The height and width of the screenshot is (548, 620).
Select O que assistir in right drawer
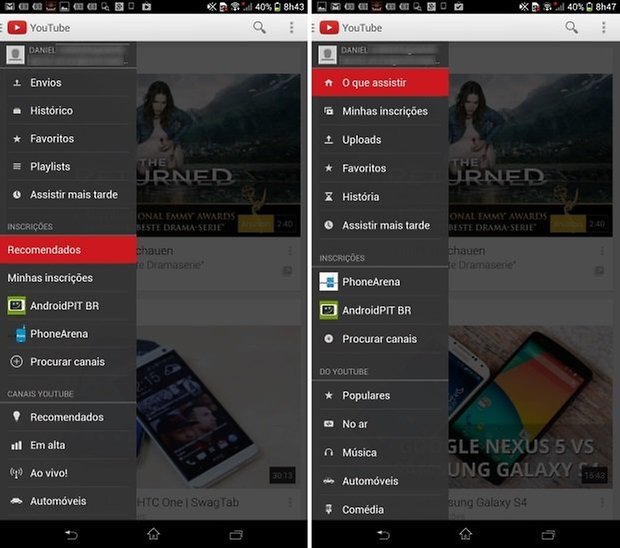click(x=380, y=83)
